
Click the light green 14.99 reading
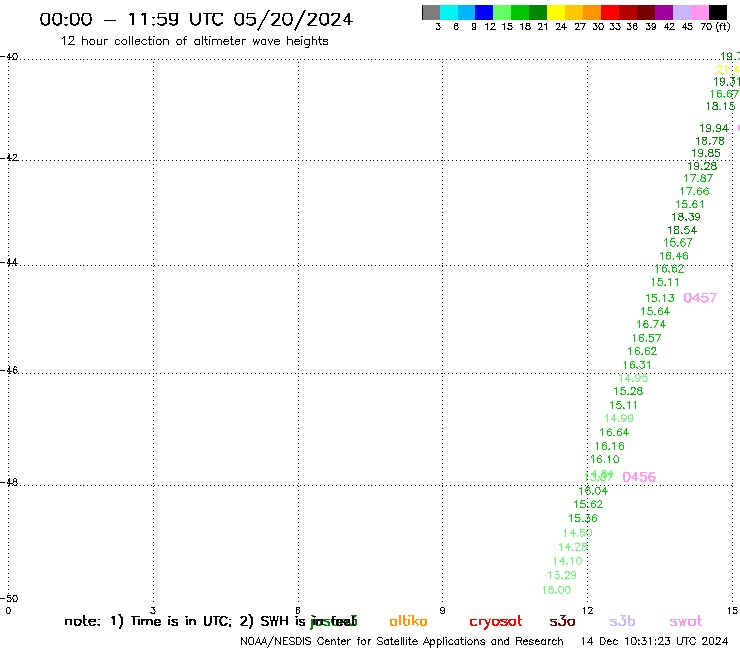(619, 418)
